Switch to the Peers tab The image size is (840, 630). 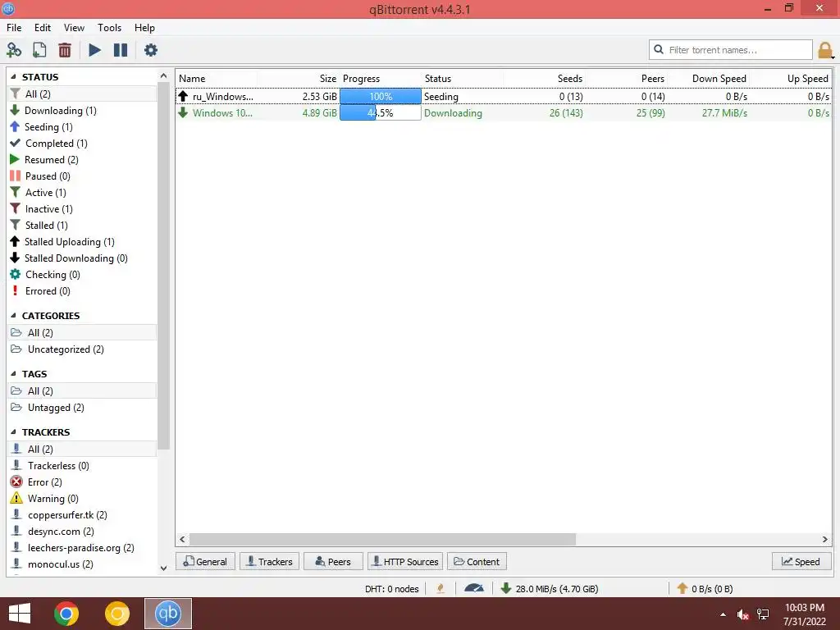[333, 561]
